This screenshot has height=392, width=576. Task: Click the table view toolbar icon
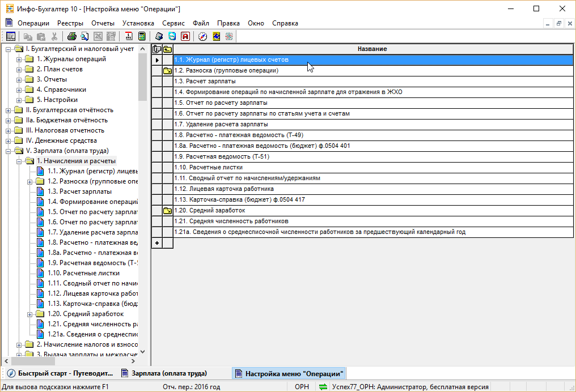(11, 36)
